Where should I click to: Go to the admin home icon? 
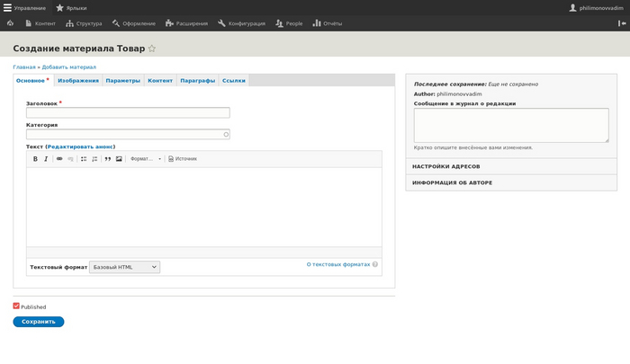(x=10, y=23)
